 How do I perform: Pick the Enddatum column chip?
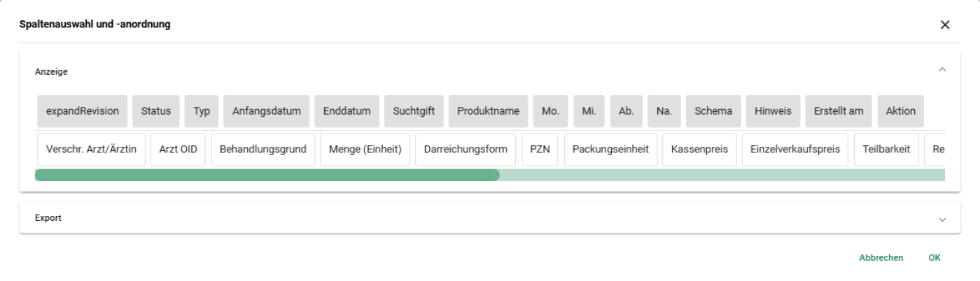pos(346,111)
